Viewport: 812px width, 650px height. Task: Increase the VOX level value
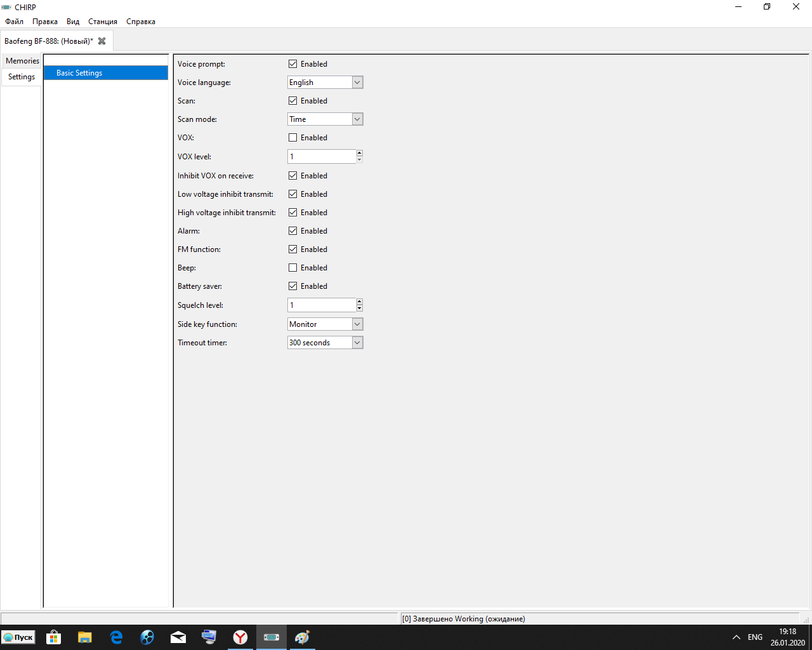click(360, 153)
